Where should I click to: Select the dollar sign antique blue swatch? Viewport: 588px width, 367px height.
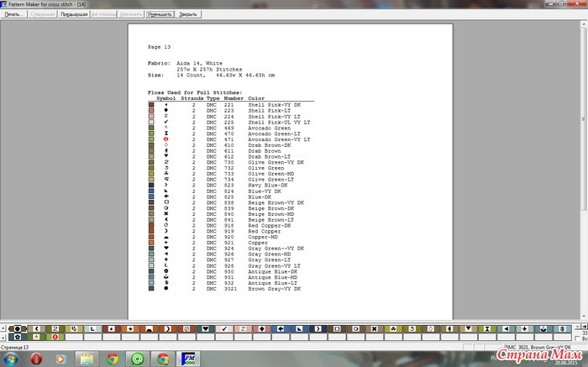(x=562, y=328)
